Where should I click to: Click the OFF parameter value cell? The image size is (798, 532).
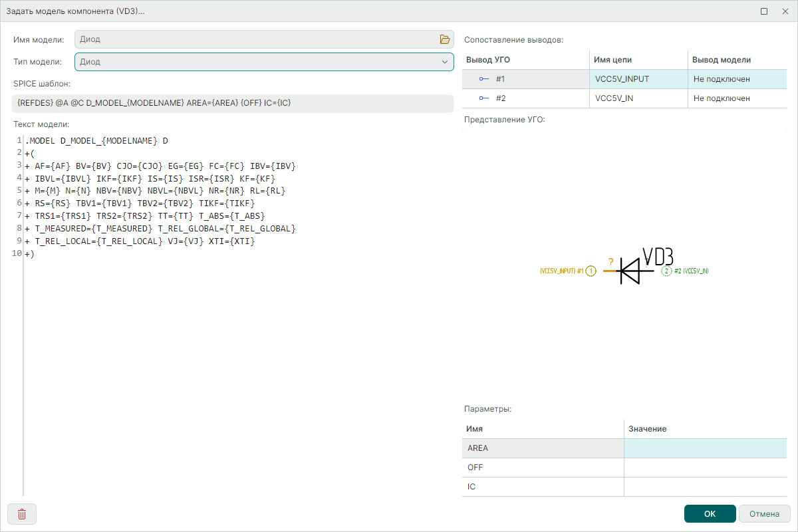(x=705, y=467)
